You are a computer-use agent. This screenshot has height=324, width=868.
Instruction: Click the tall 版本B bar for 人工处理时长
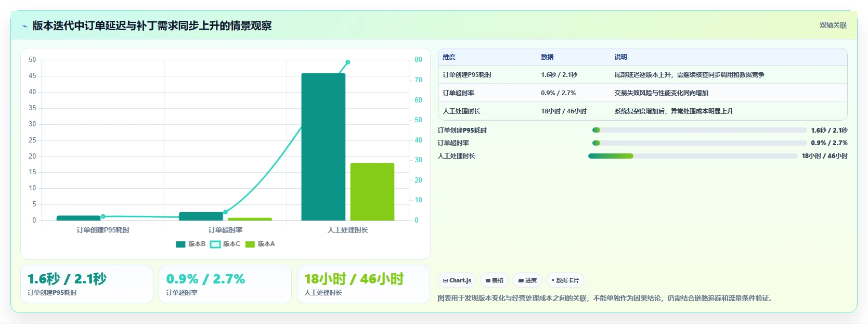(323, 147)
